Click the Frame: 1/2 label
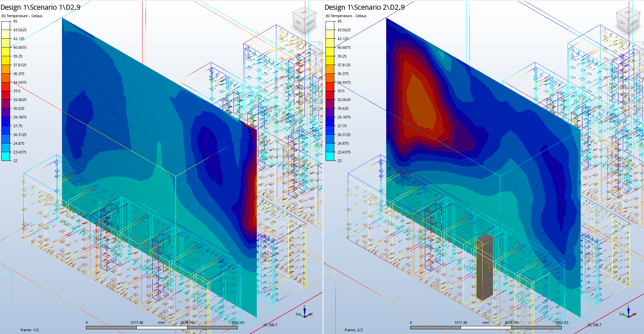Screen dimensions: 644x334 (x=30, y=330)
